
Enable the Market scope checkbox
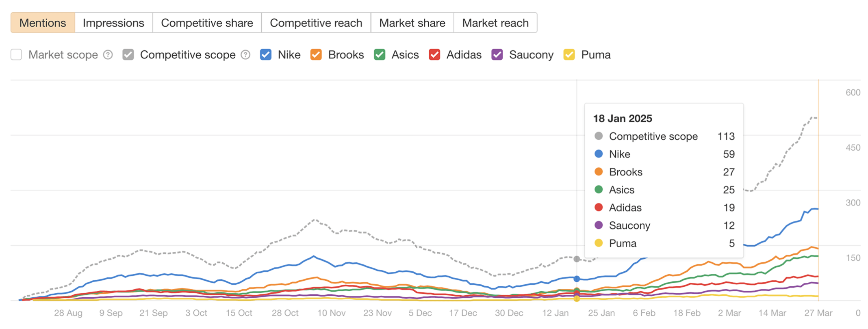click(16, 54)
